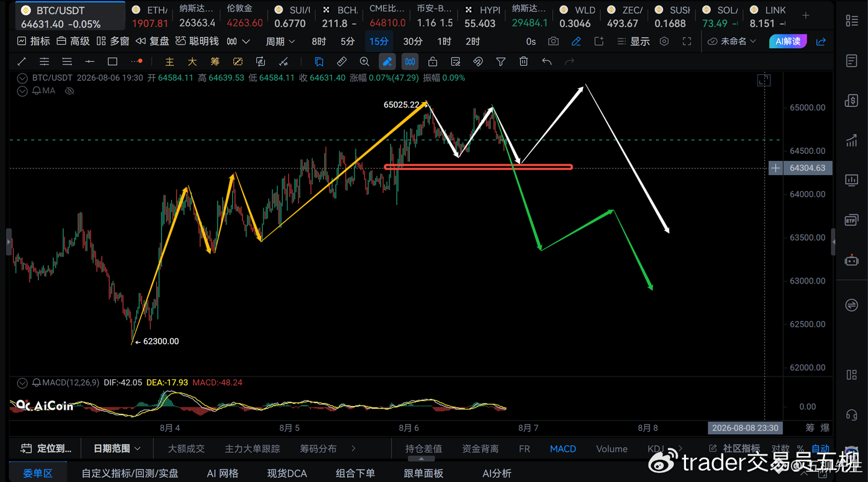The image size is (868, 482).
Task: Activate the zoom-in magnifier tool
Action: 364,62
